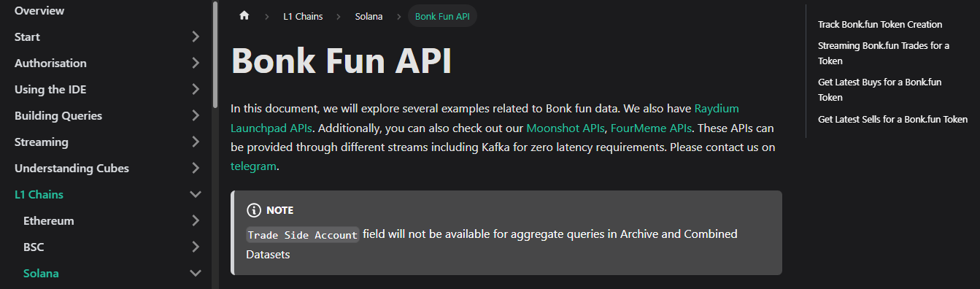Expand the BSC subsection chevron
980x289 pixels.
[196, 247]
